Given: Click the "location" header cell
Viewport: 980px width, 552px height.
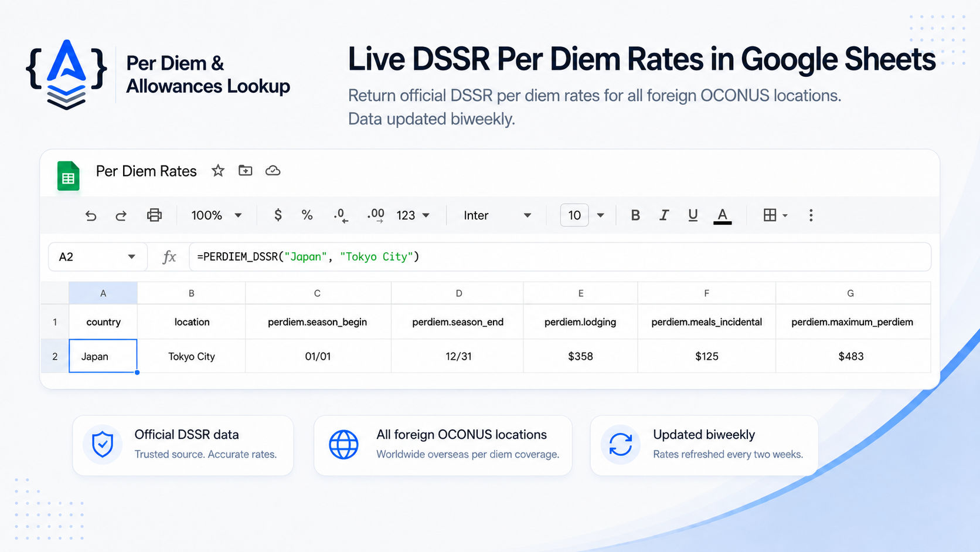Looking at the screenshot, I should coord(192,321).
